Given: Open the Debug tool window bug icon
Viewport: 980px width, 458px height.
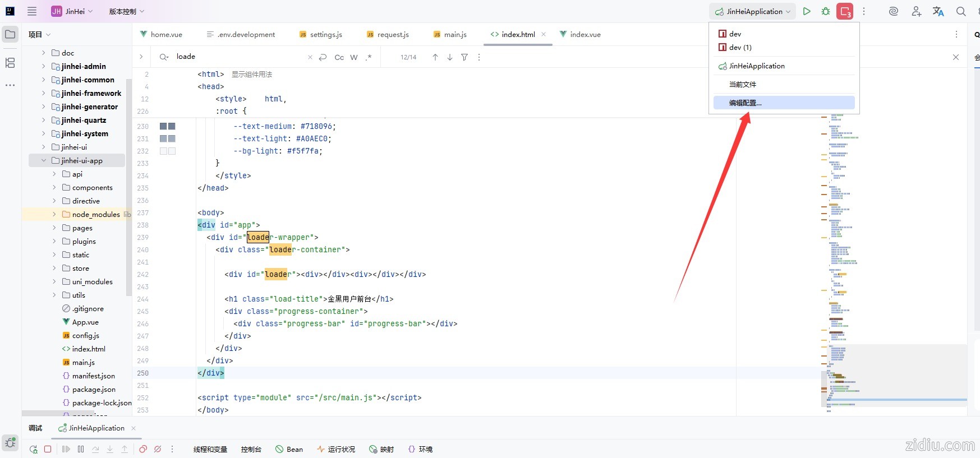Looking at the screenshot, I should (10, 443).
